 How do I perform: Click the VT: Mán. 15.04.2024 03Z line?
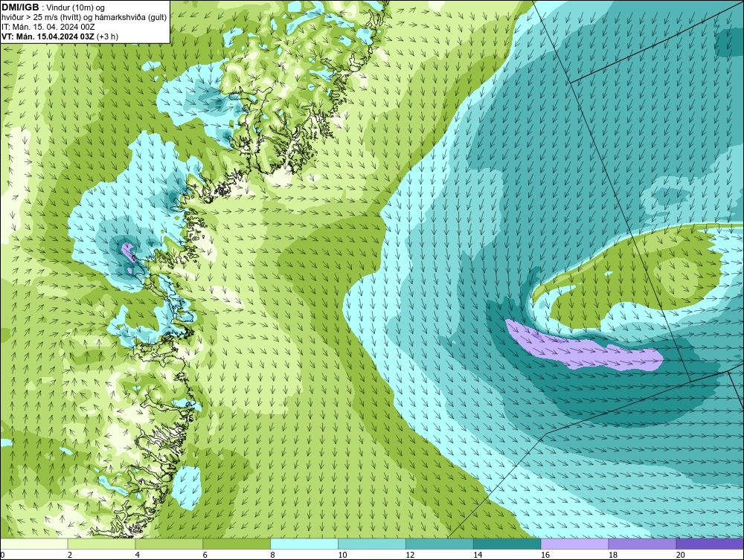tap(48, 36)
